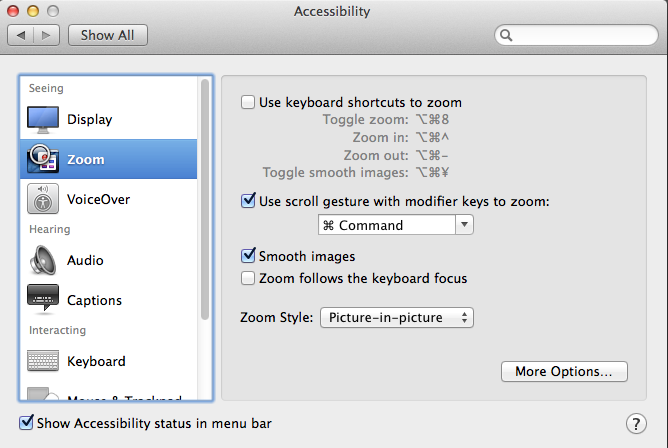
Task: Toggle Show Accessibility status in menu bar
Action: (x=27, y=423)
